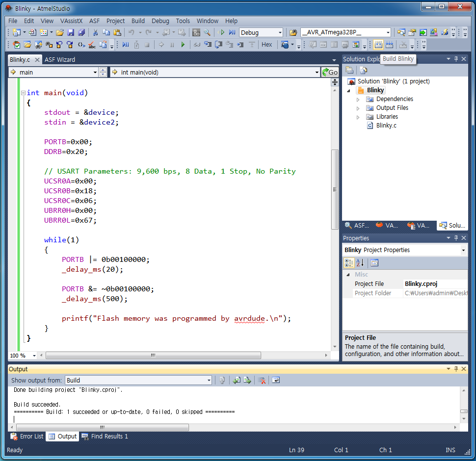Switch to the Find Results 1 tab
The width and height of the screenshot is (476, 461).
click(x=105, y=436)
